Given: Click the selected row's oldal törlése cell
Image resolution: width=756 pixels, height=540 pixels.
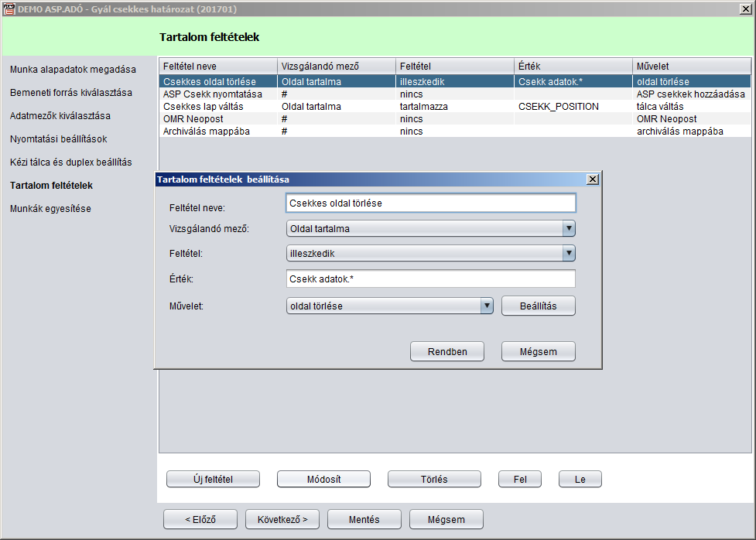Looking at the screenshot, I should coord(692,81).
